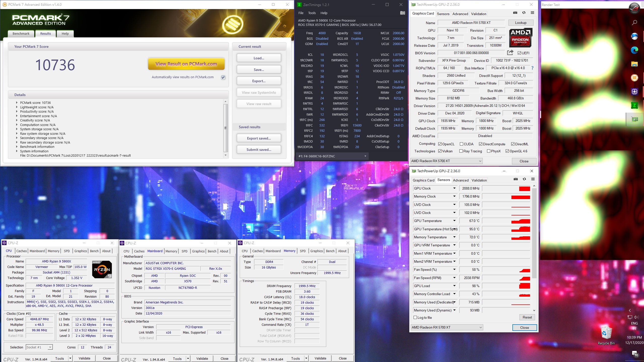Open Fan Speed (RPM) sensor dropdown arrow
Image resolution: width=644 pixels, height=362 pixels.
point(454,278)
